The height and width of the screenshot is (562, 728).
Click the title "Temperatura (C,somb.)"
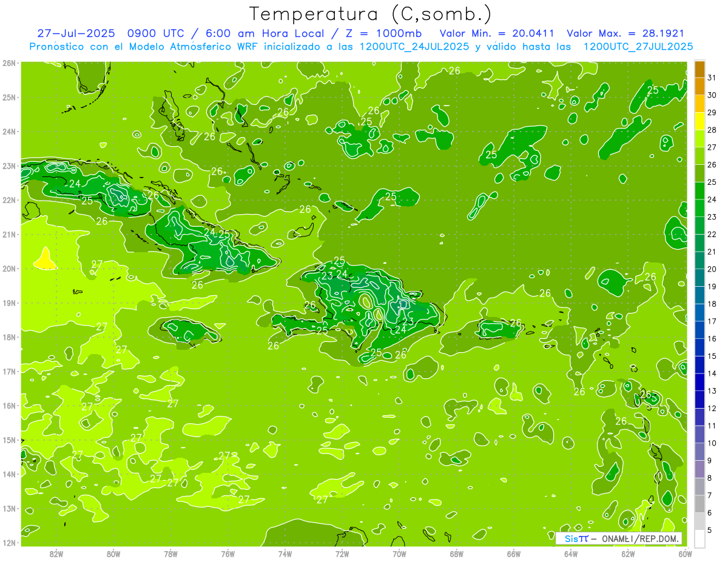click(x=370, y=15)
